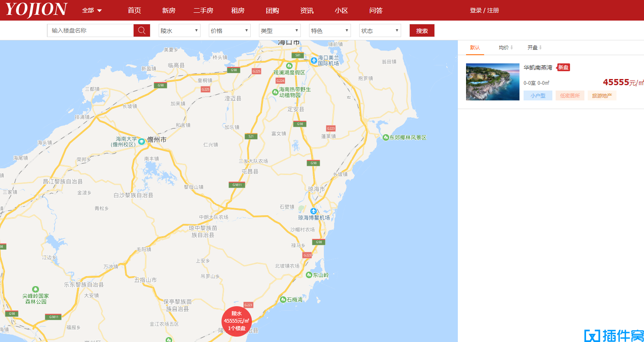
Task: Open the 华凯南燕湾 listing title
Action: [538, 67]
